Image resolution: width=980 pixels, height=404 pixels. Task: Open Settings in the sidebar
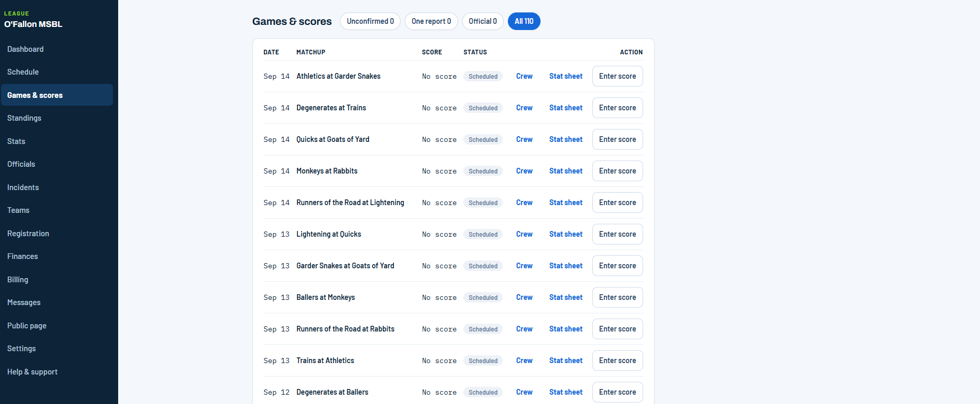(x=57, y=349)
